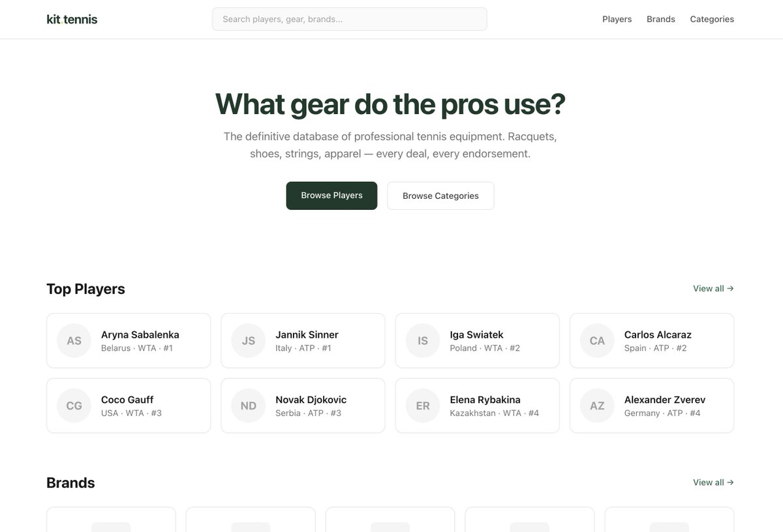Open Novak Djokovic's player card

click(x=303, y=406)
